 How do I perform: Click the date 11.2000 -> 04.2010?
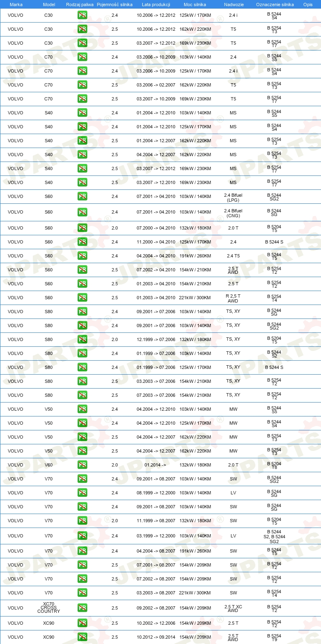(x=156, y=242)
